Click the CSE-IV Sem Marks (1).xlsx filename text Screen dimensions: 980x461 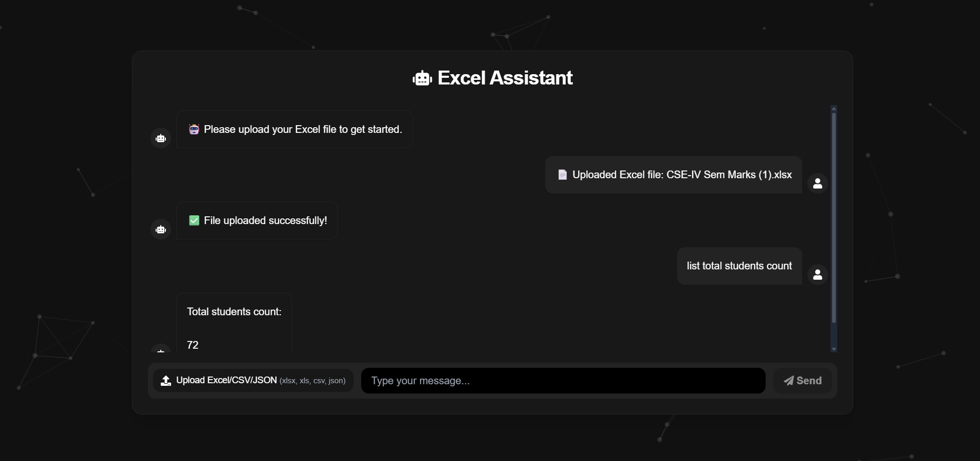(729, 175)
